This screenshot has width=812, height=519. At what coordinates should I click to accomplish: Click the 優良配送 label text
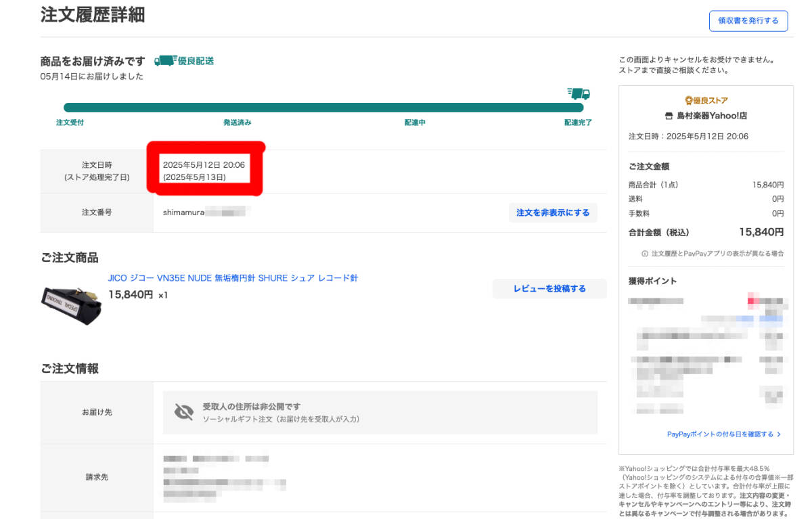(196, 61)
